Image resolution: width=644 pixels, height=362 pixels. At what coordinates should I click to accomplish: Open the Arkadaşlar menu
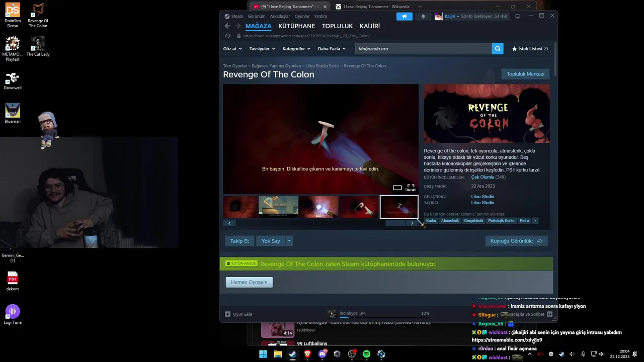point(280,16)
